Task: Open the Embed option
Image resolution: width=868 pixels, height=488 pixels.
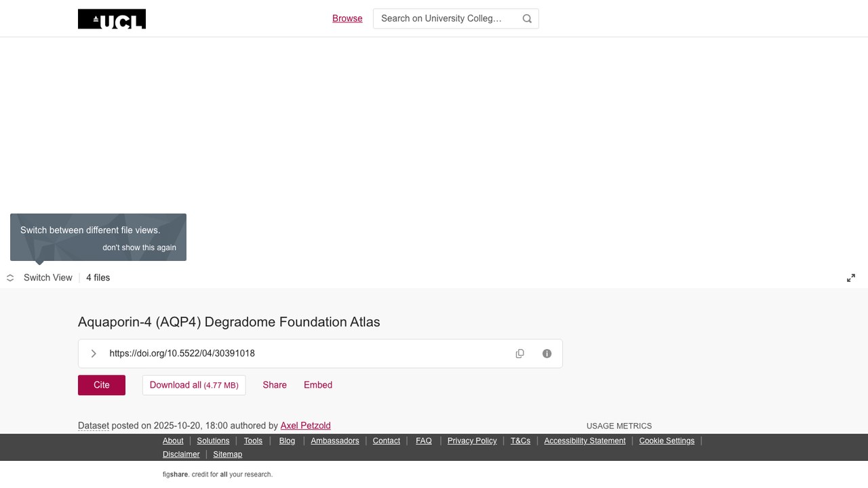Action: [318, 385]
